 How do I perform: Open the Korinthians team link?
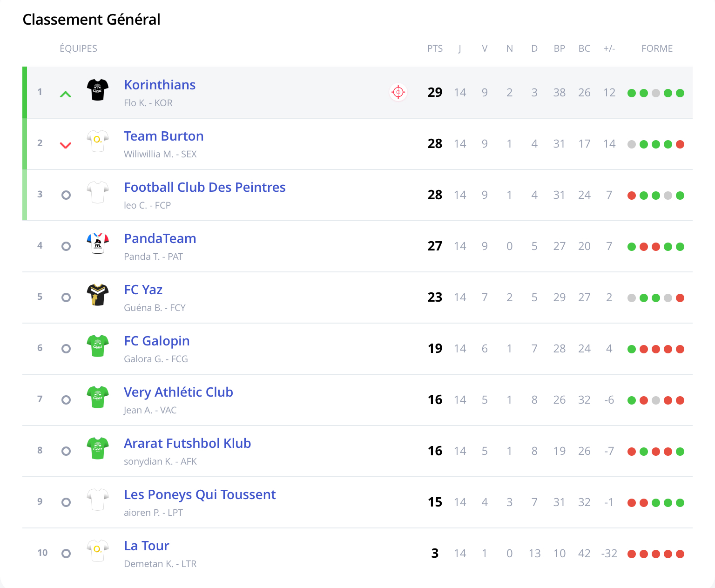pyautogui.click(x=160, y=85)
